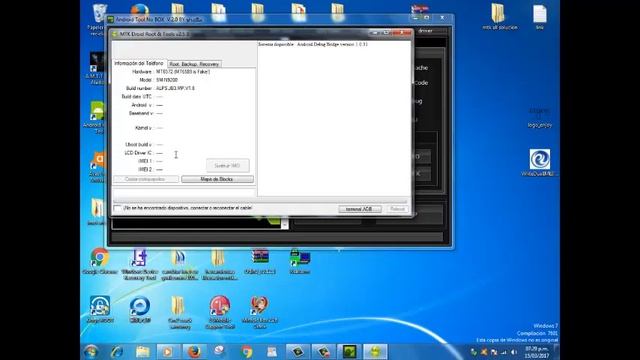
Task: Click the Mapa de Blocks button
Action: [x=217, y=179]
